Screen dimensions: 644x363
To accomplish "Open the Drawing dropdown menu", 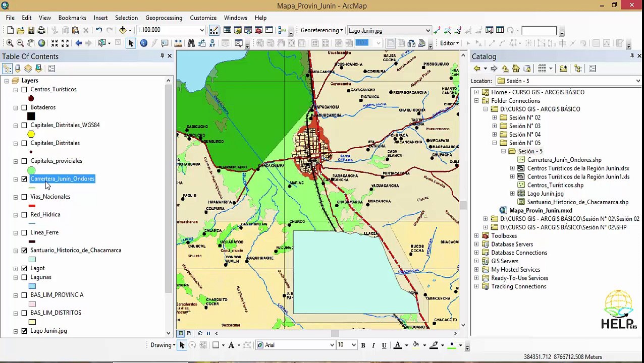I will pos(163,345).
